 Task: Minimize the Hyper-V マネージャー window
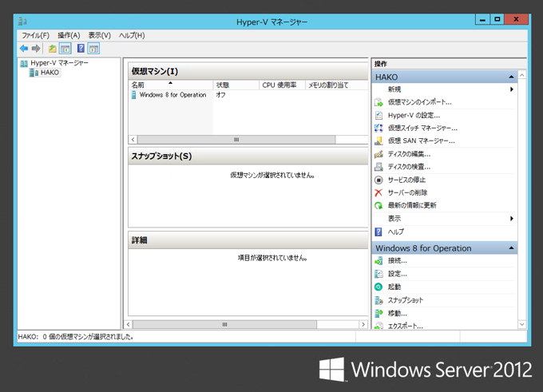(x=482, y=19)
